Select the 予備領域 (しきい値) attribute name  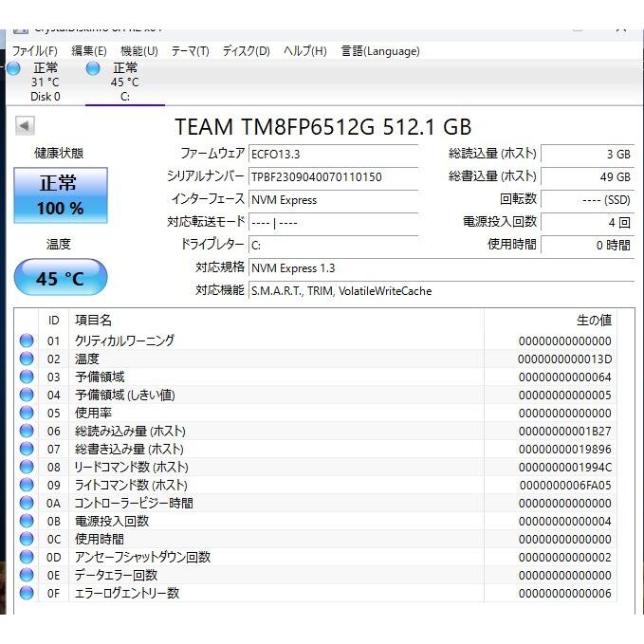point(125,395)
